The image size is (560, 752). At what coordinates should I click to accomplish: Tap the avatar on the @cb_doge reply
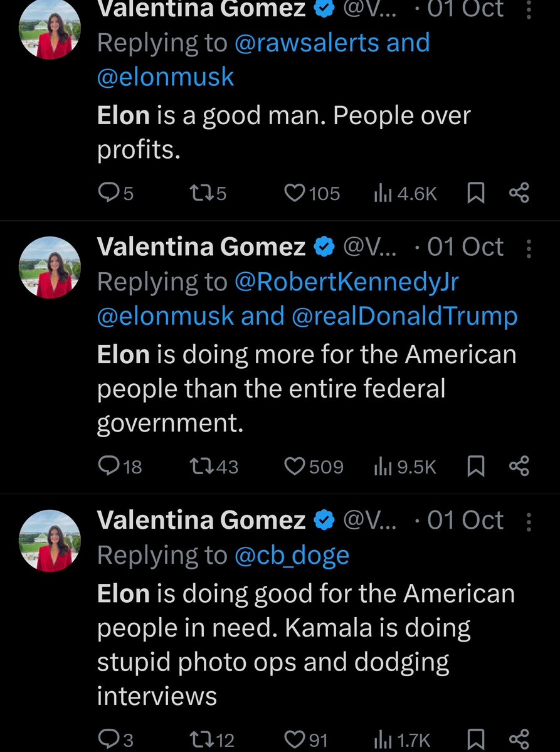(x=50, y=540)
